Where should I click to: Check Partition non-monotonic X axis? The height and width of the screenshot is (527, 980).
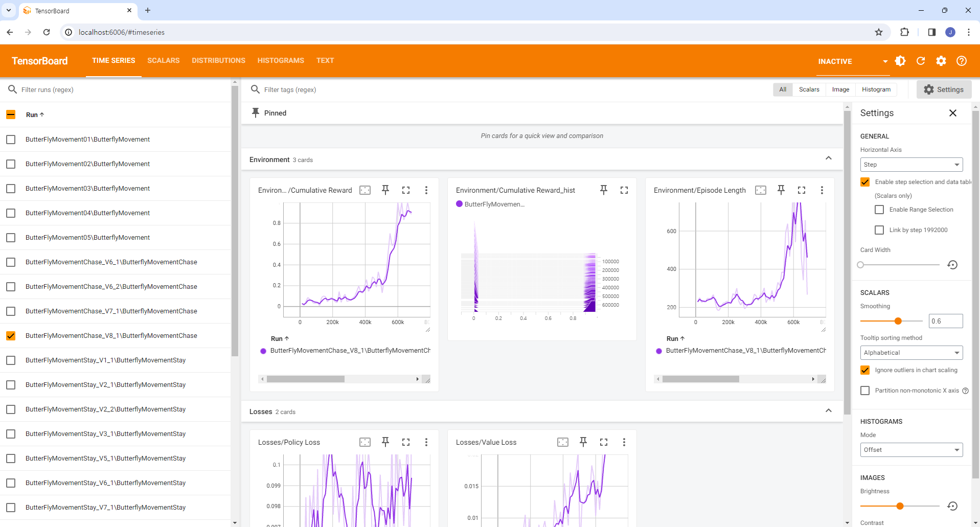coord(865,391)
